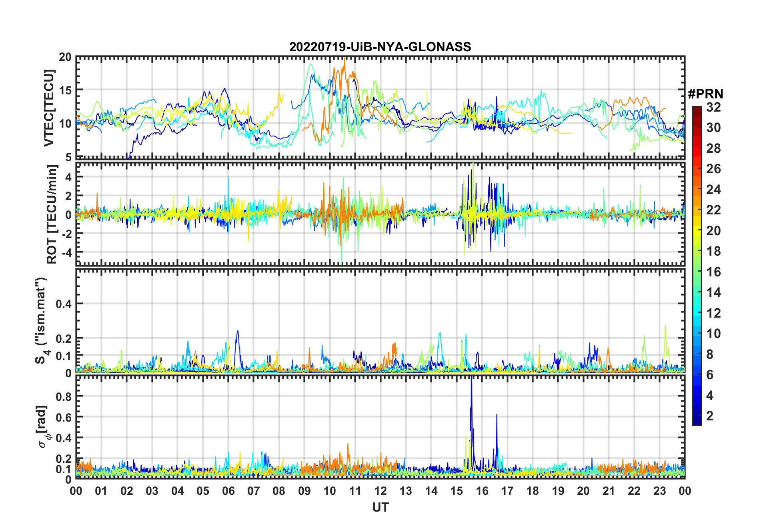Click ROT axis tick label "-4"
Viewport: 761px width, 532px height.
point(66,253)
